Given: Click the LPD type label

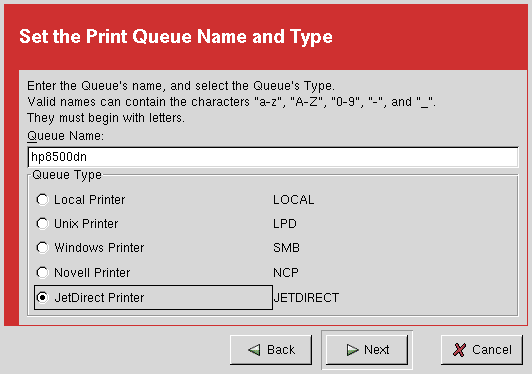Looking at the screenshot, I should pyautogui.click(x=285, y=224).
